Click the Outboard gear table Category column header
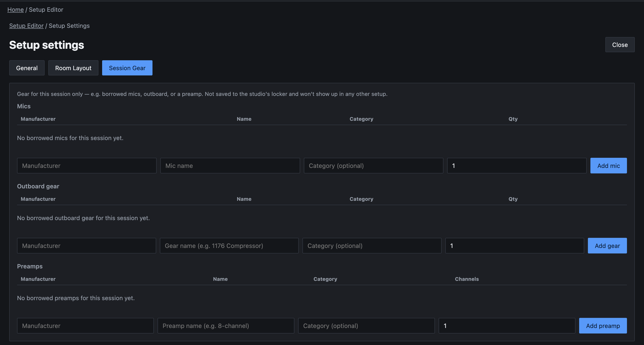The width and height of the screenshot is (644, 345). point(361,199)
